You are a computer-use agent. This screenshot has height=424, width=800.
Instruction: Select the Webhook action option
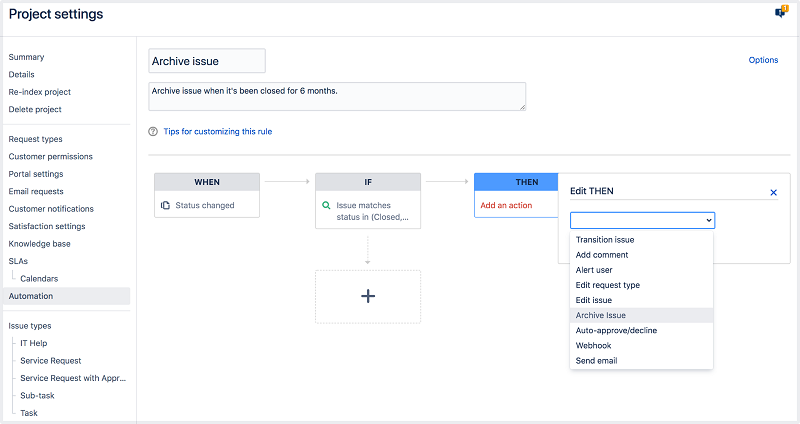[x=594, y=345]
